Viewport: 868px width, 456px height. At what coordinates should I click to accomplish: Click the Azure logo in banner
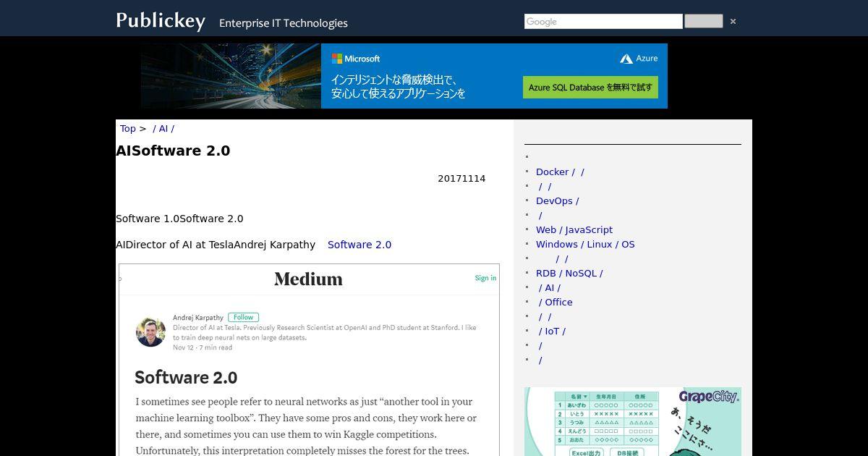coord(639,59)
